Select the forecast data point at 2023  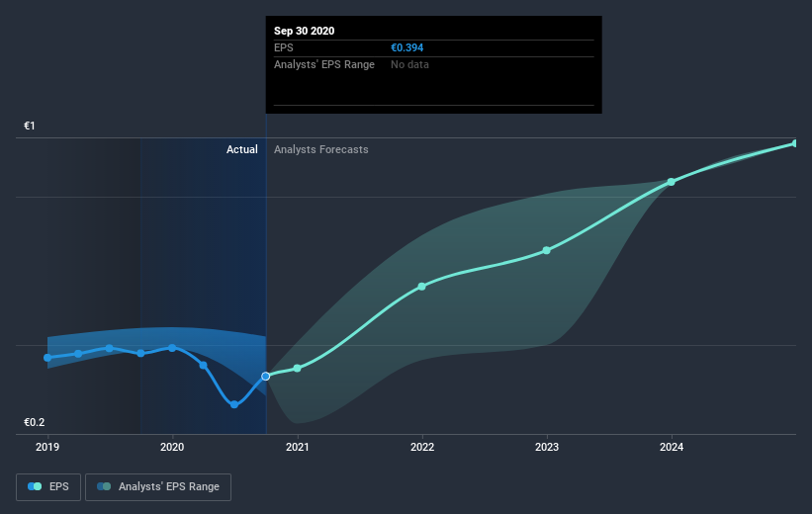tap(547, 250)
